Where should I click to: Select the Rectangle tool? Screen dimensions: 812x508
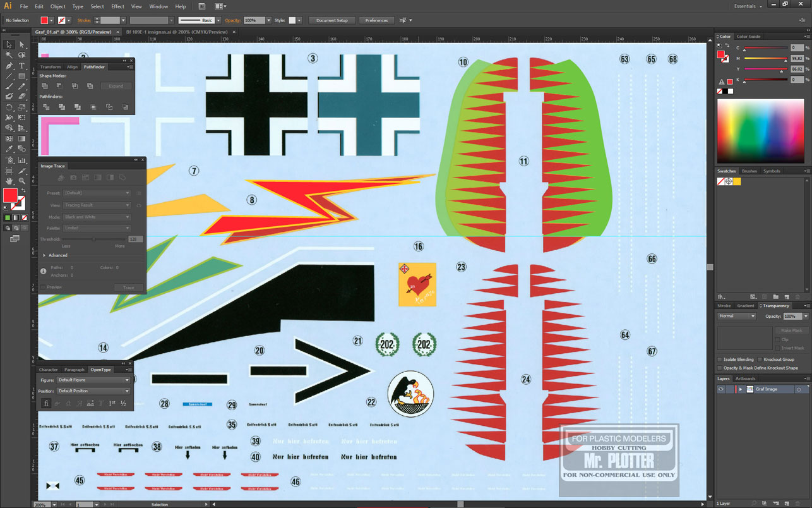tap(21, 76)
